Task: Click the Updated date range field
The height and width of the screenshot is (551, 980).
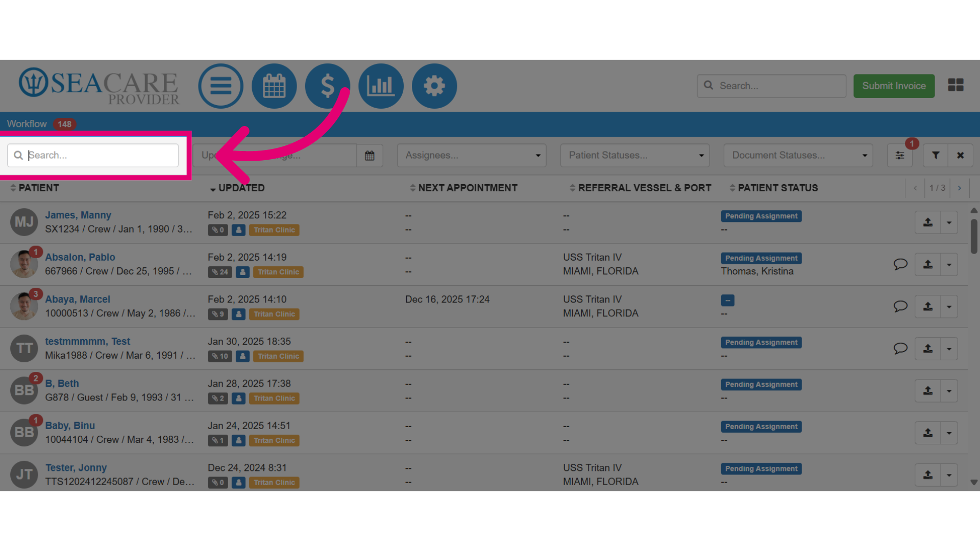Action: (x=275, y=155)
